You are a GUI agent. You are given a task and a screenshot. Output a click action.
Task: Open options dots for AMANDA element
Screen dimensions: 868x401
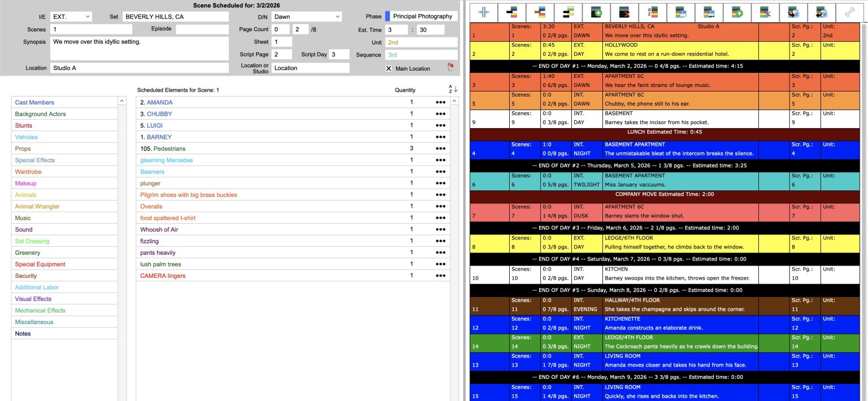tap(440, 102)
